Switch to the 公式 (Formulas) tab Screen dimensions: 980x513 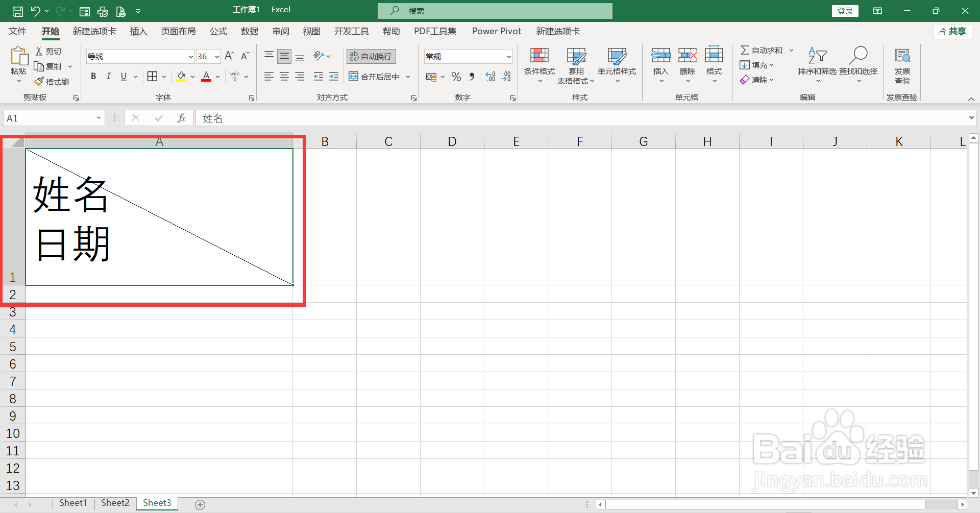218,31
